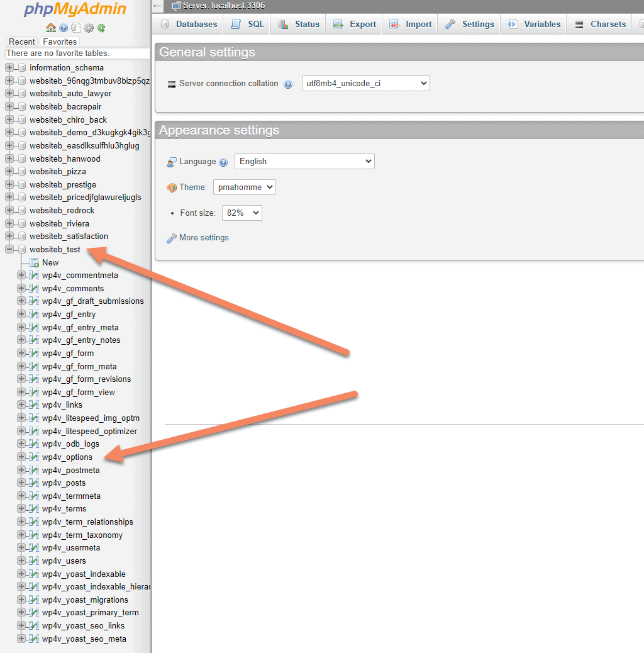Open panel settings via gear icon
644x653 pixels.
(89, 28)
